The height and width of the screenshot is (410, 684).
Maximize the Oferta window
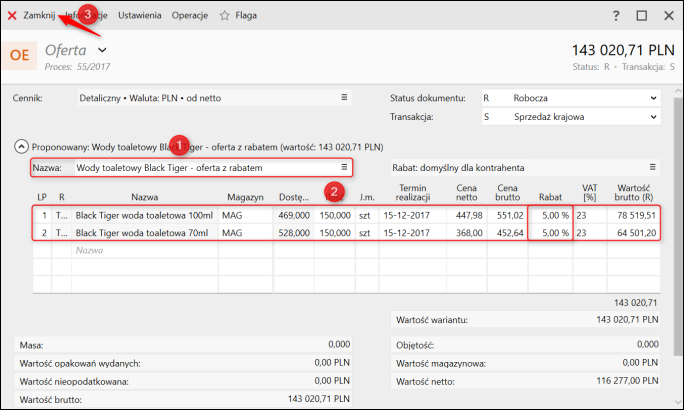pos(641,16)
